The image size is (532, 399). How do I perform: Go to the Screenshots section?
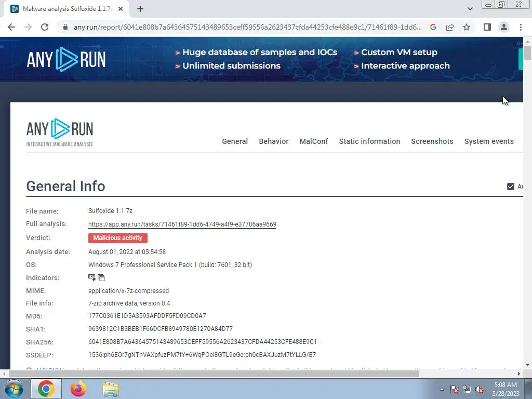point(432,141)
